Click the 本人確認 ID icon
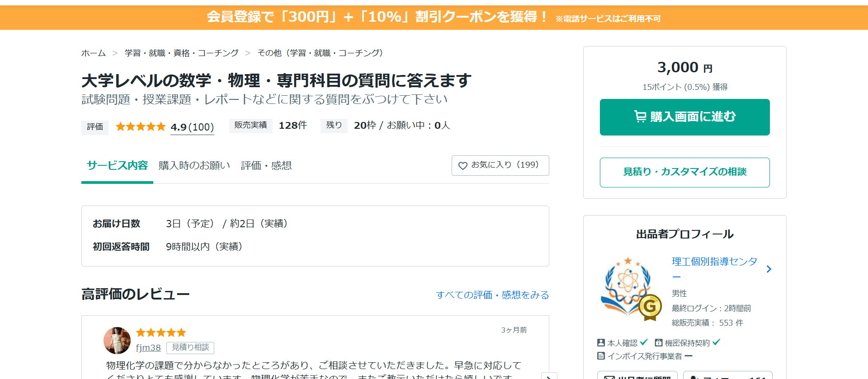 tap(601, 343)
